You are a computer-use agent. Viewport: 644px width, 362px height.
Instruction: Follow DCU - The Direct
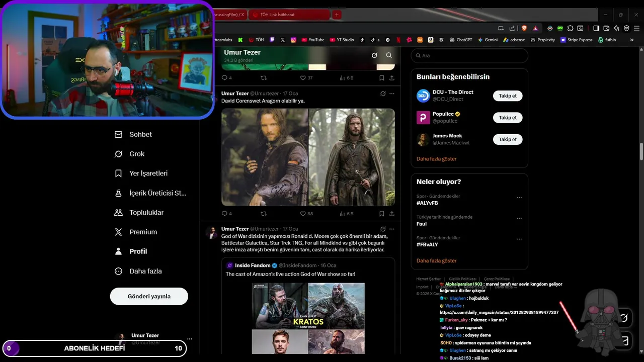[508, 96]
